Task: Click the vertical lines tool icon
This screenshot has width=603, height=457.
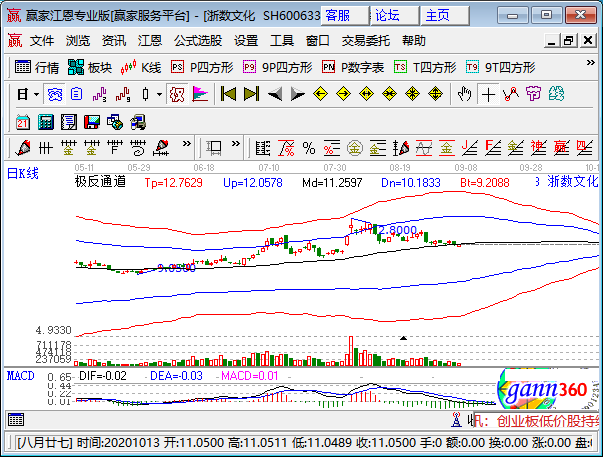Action: point(46,148)
